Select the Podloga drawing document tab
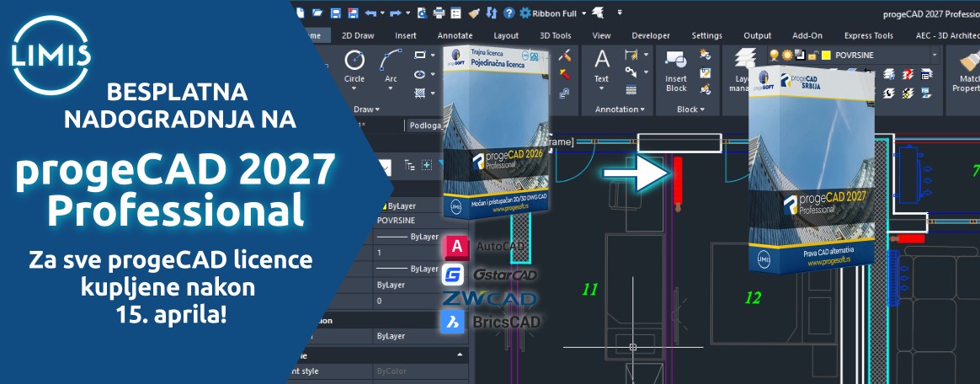Viewport: 980px width, 384px height. (426, 125)
